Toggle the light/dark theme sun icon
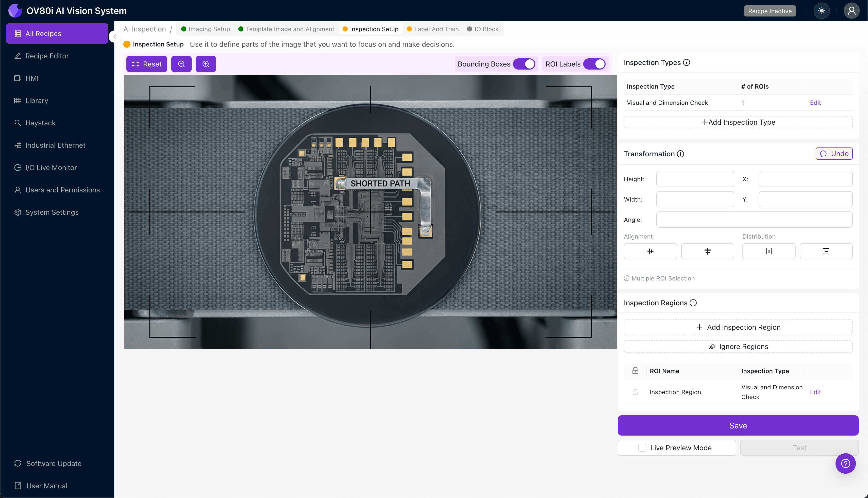 822,11
